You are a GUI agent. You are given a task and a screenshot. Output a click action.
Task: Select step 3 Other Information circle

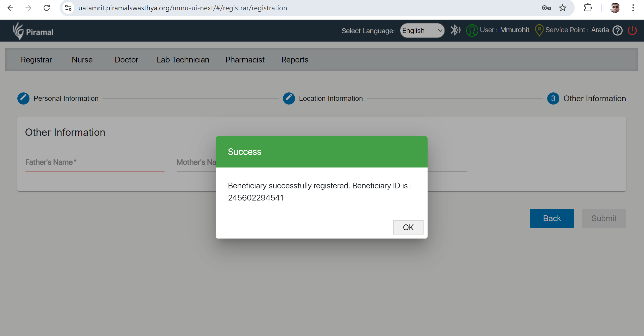pyautogui.click(x=553, y=98)
